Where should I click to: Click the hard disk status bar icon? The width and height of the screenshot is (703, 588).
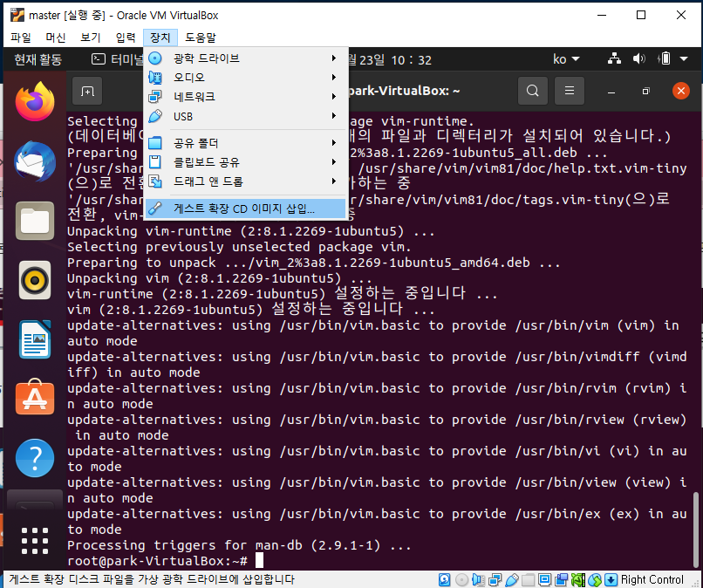tap(444, 580)
